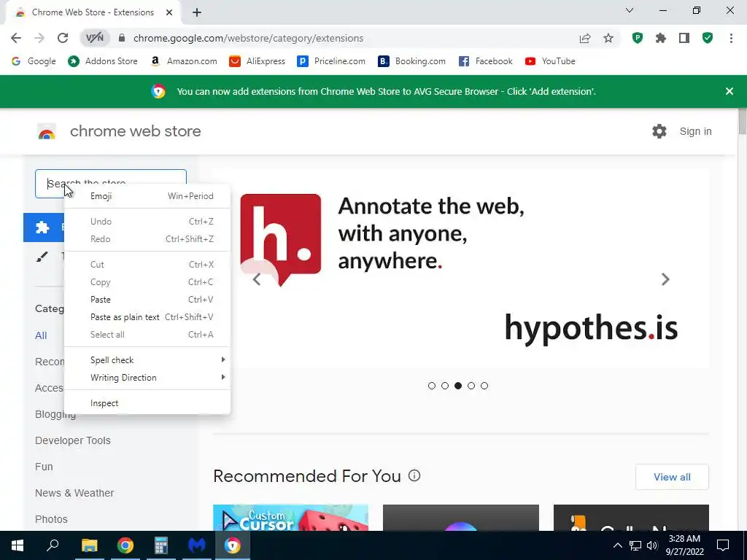Open the green checkmark security shield icon
Viewport: 747px width, 560px height.
(x=708, y=38)
